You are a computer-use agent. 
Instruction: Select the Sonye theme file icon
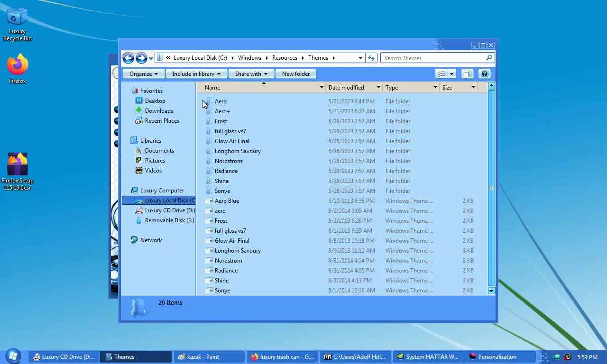(209, 291)
